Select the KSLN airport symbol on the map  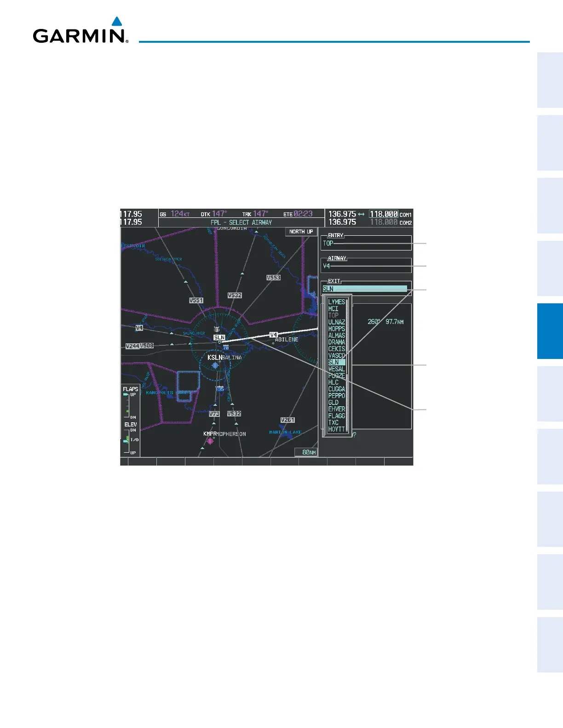tap(215, 365)
